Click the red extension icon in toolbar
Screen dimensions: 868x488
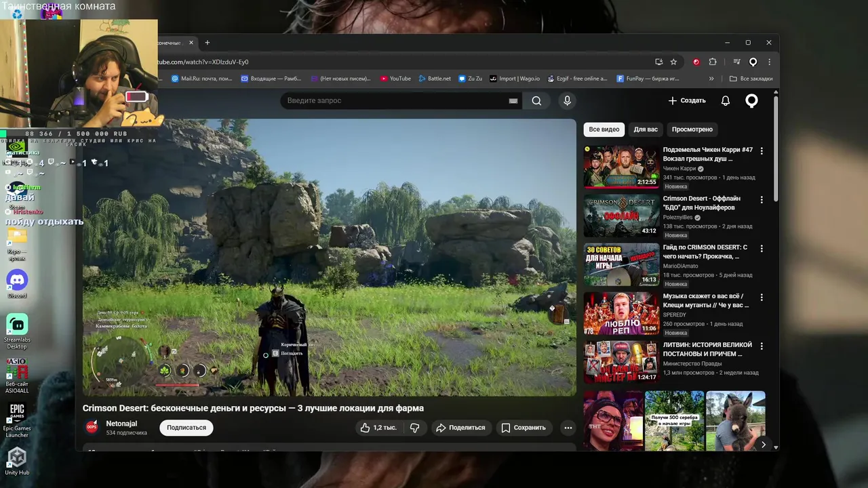(x=696, y=62)
